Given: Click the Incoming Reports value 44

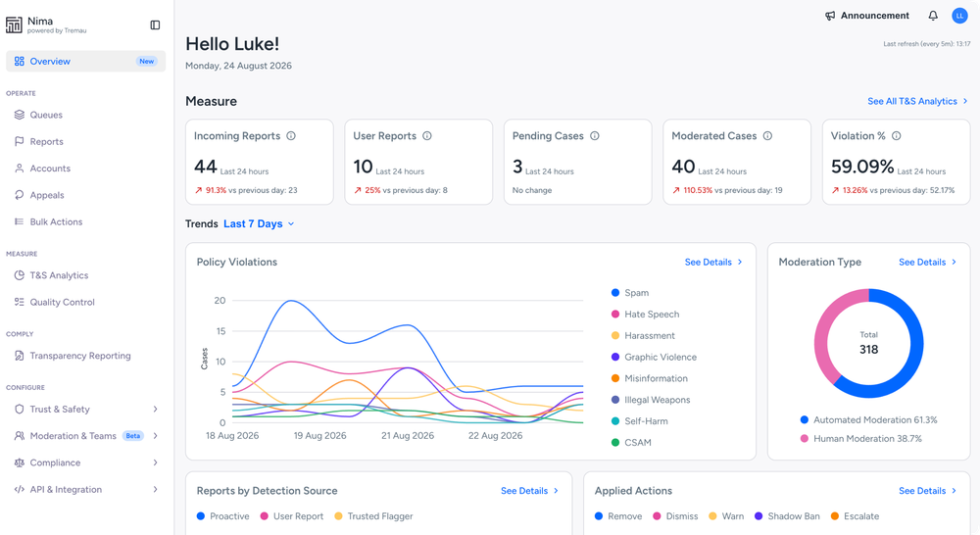Looking at the screenshot, I should [206, 167].
